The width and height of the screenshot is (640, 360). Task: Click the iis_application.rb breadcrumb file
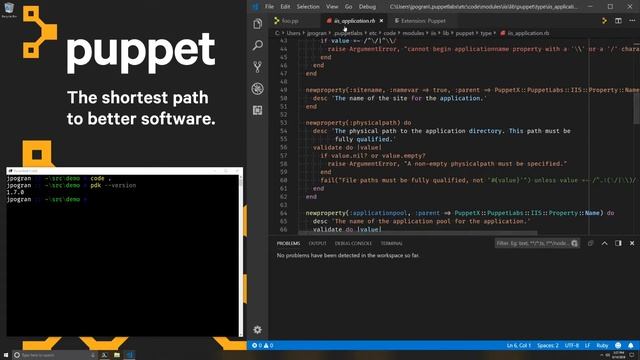coord(524,33)
